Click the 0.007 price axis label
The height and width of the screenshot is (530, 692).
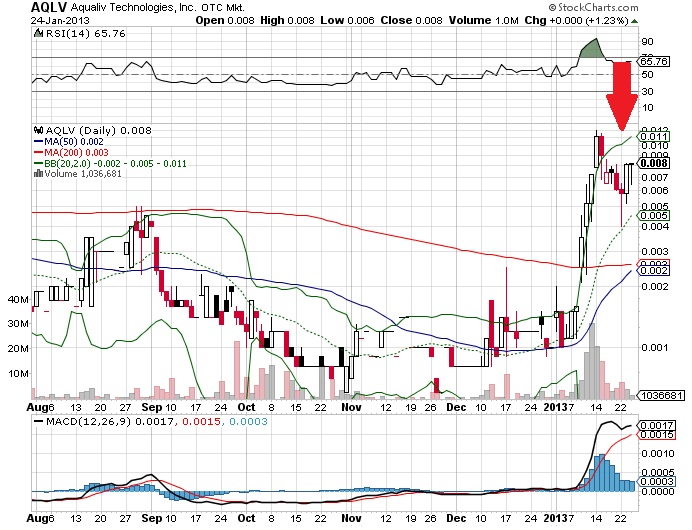(655, 178)
